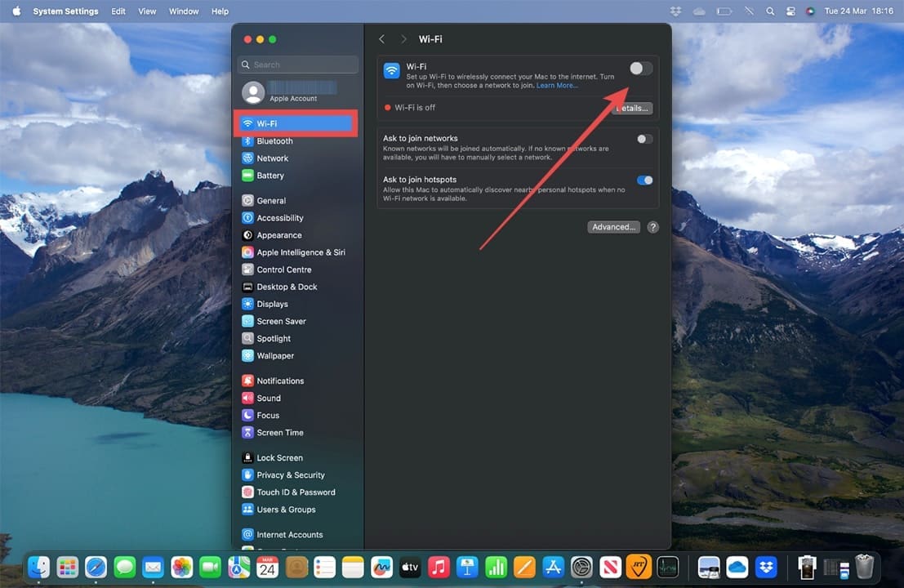Open FaceTime from the Dock
Image resolution: width=904 pixels, height=588 pixels.
[210, 568]
